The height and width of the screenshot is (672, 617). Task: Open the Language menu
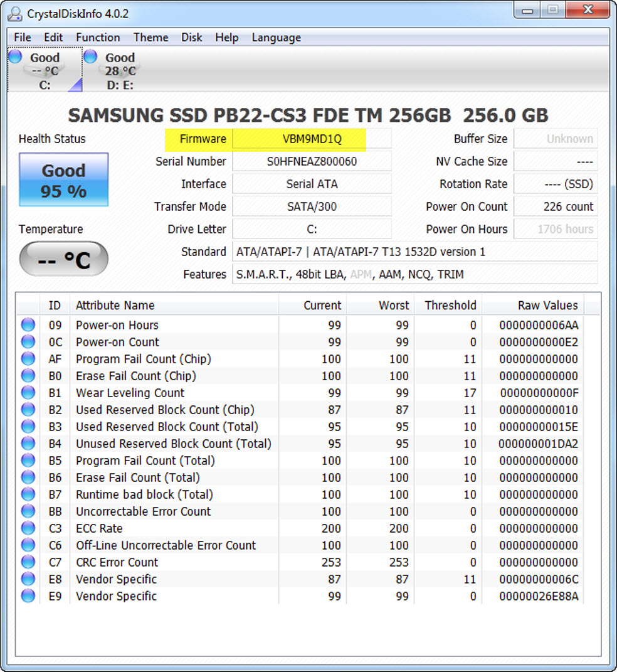tap(276, 38)
